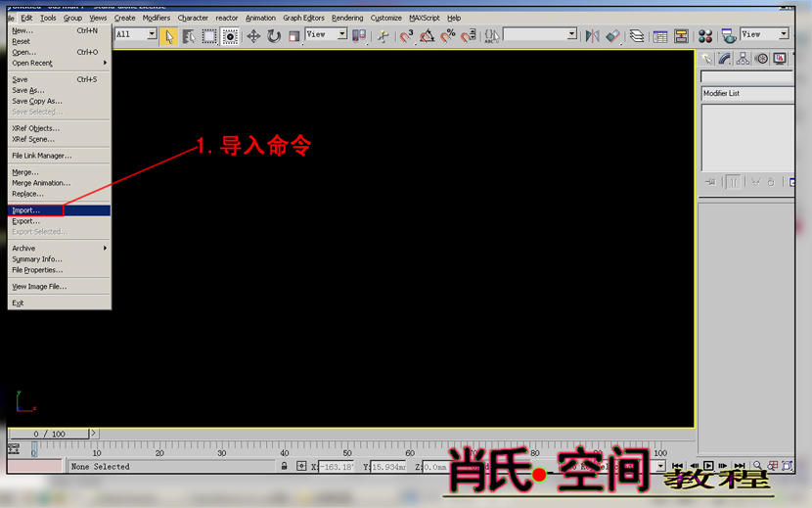
Task: Choose View Image File entry
Action: click(x=59, y=287)
